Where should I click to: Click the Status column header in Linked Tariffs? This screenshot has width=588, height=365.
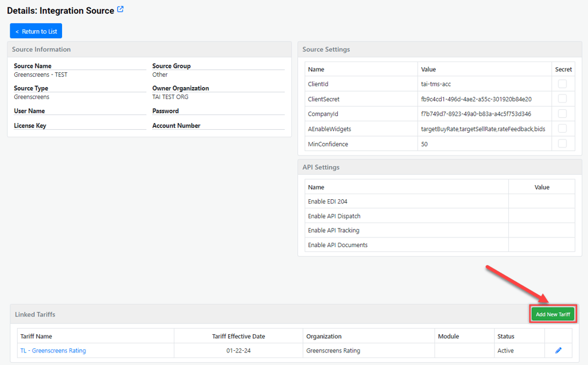(506, 336)
